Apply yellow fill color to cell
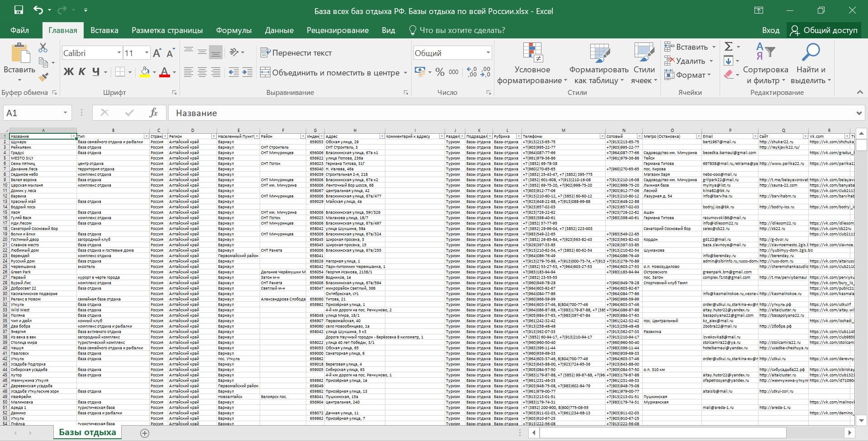The width and height of the screenshot is (868, 441). coord(145,72)
